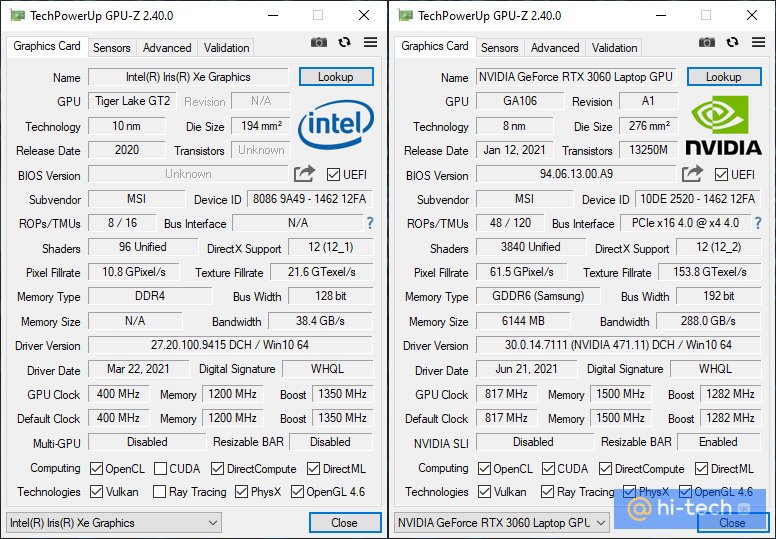Click the Intel(R) Iris(R) Xe Graphics name field

click(x=188, y=77)
